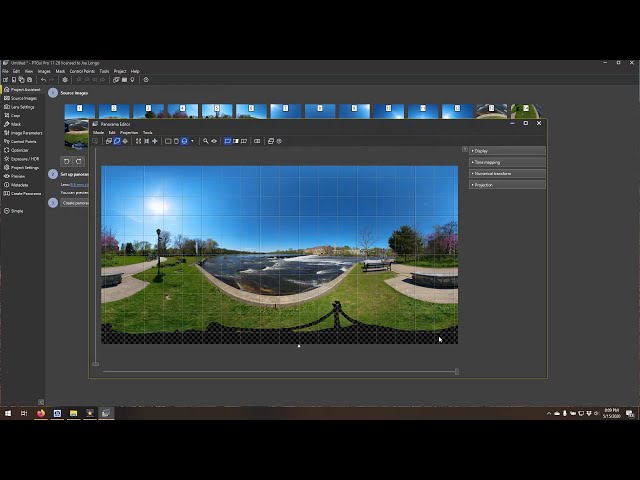Screen dimensions: 640x480
Task: Click the Create panorama button in the assistant
Action: [x=75, y=203]
